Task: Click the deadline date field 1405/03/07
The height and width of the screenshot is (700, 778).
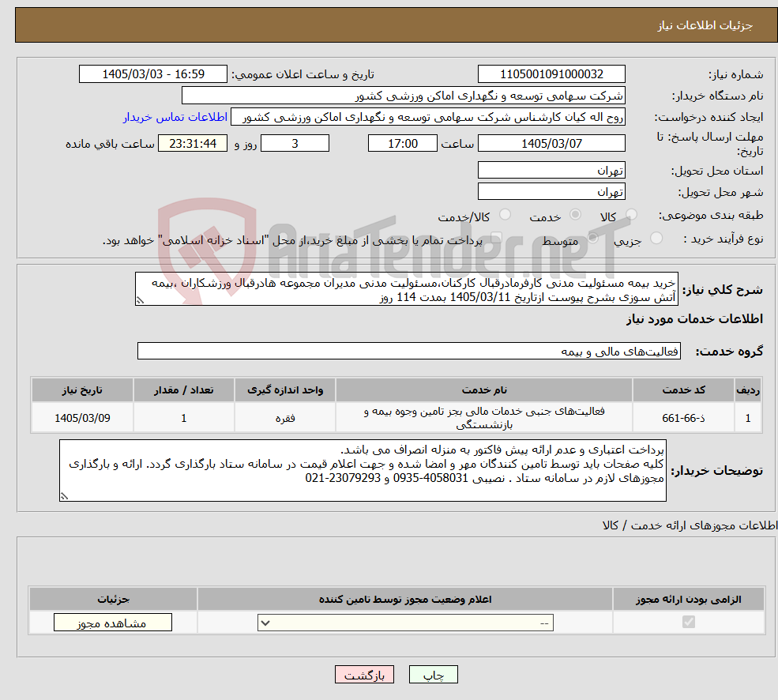Action: (x=551, y=144)
